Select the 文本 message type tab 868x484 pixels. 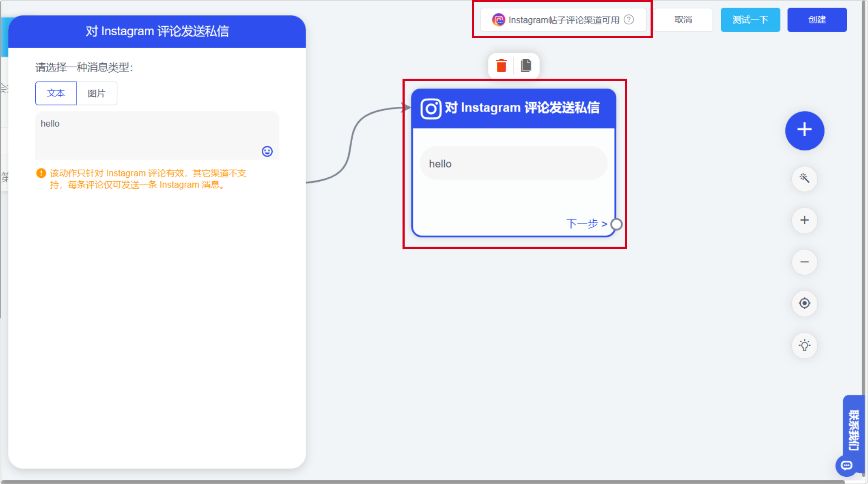(56, 93)
